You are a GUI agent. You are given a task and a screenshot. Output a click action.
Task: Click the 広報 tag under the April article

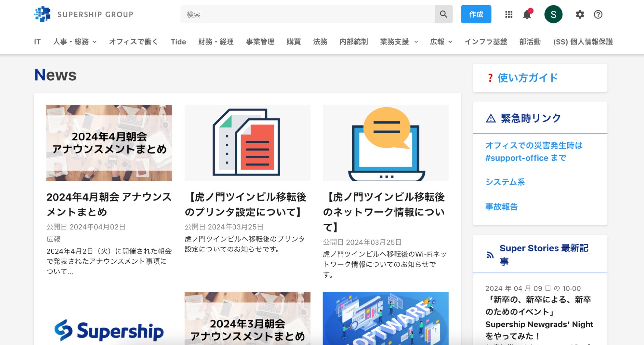54,239
